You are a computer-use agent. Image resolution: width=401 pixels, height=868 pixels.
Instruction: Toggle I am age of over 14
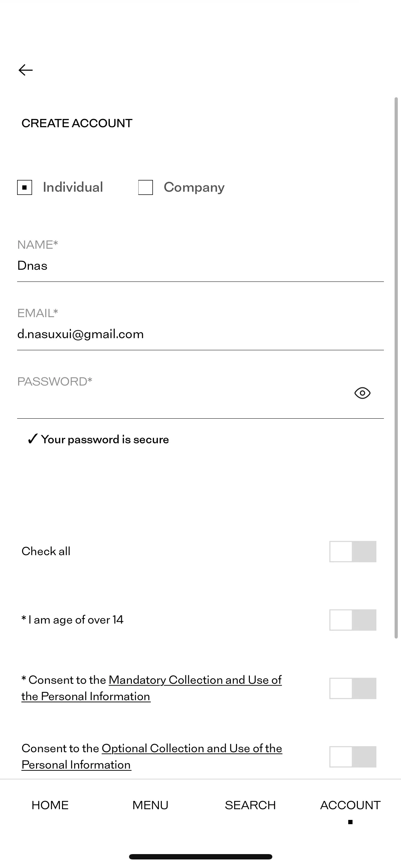click(353, 620)
